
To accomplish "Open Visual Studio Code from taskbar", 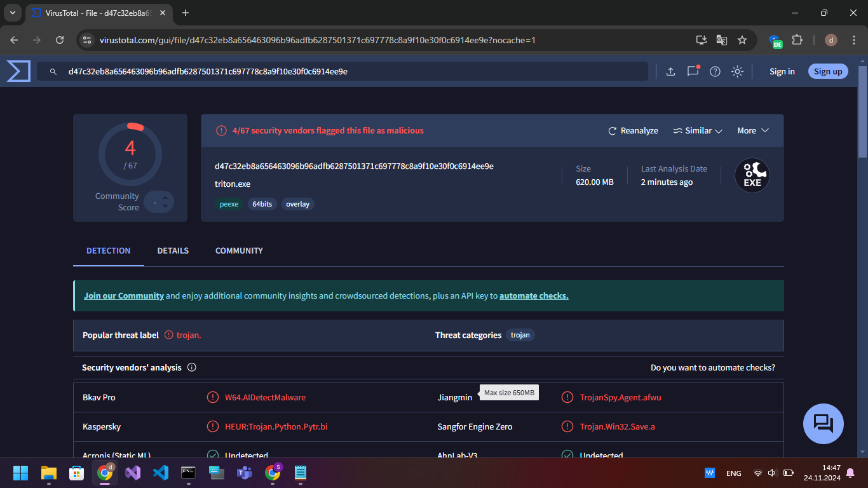I will pyautogui.click(x=161, y=473).
